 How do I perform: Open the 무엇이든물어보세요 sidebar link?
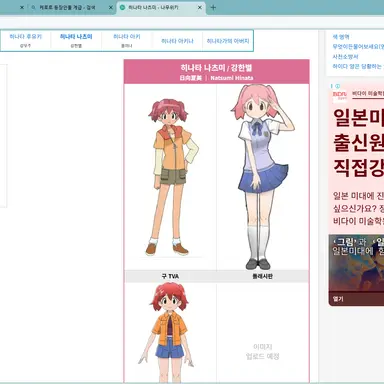point(357,47)
